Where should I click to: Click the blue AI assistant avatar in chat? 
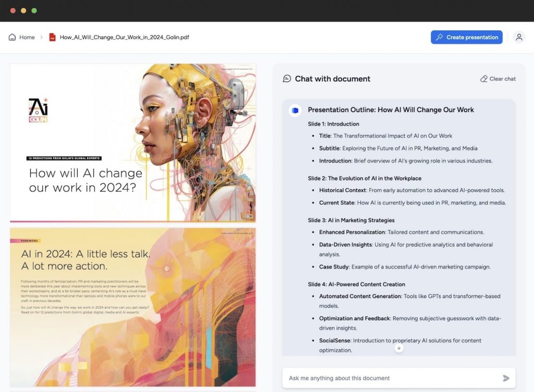(295, 110)
